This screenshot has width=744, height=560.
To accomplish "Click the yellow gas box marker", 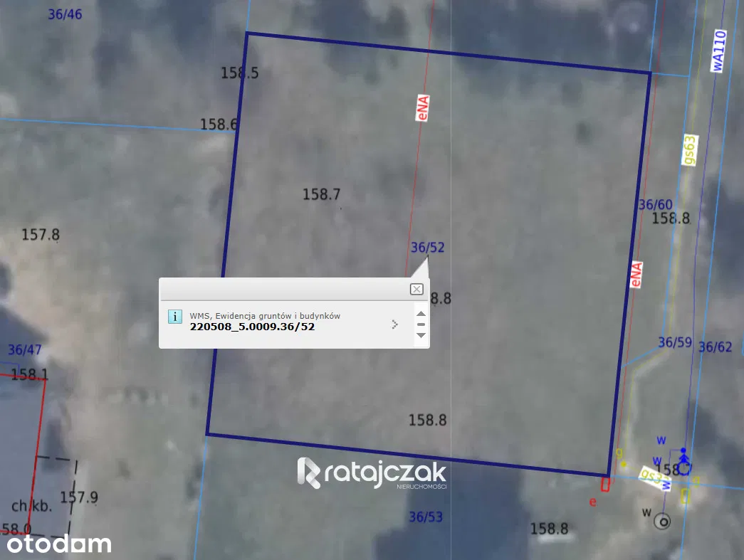I will tap(686, 496).
